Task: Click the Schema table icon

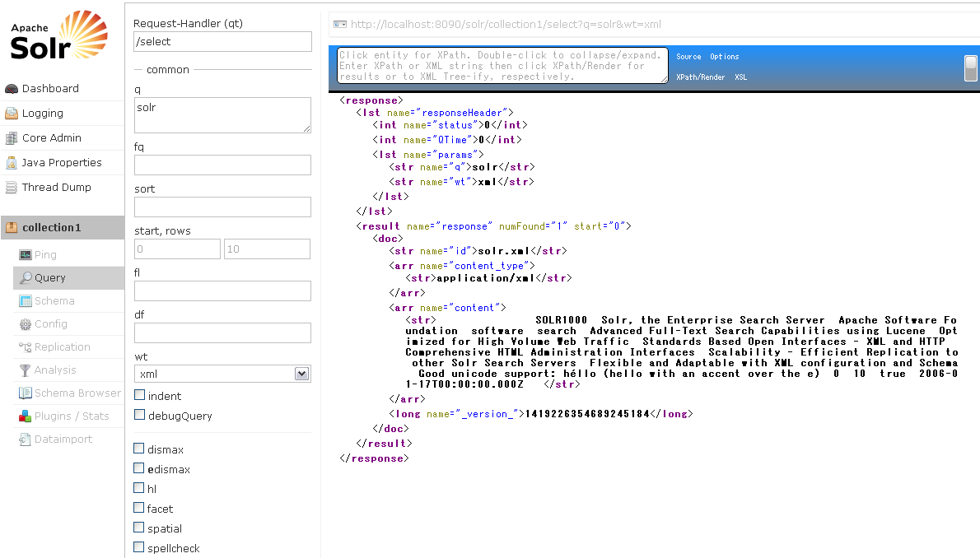Action: 25,300
